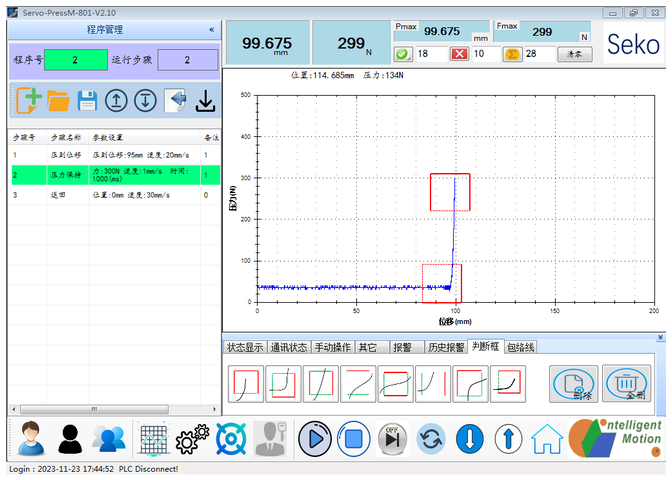Switch to the 判断框 tab
This screenshot has height=480, width=672.
point(486,346)
